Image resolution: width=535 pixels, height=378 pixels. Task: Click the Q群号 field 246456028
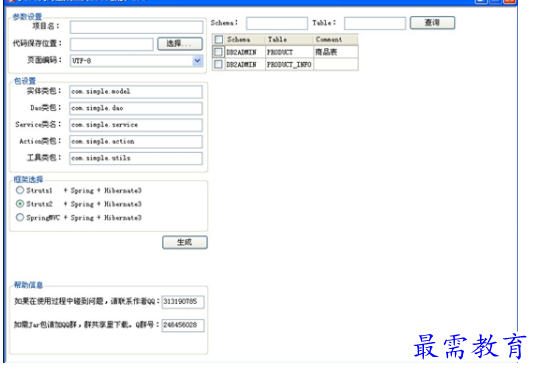(x=183, y=325)
